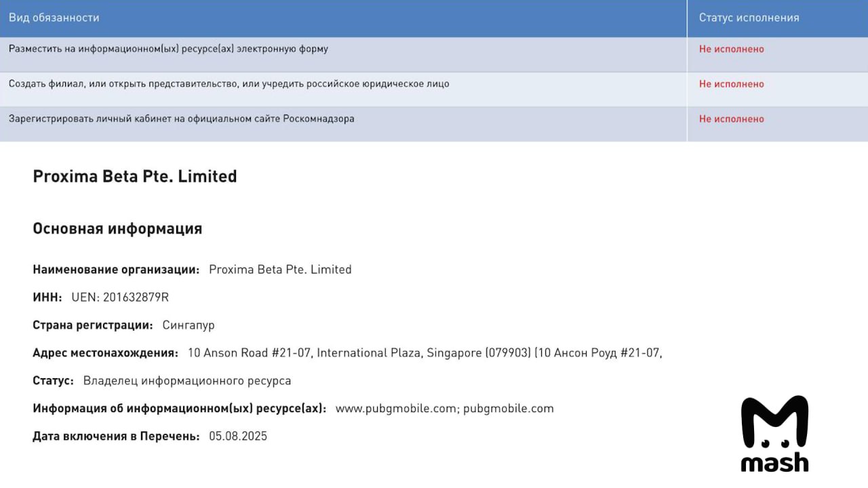Click the country value 'Сингапур'
The height and width of the screenshot is (488, 868).
tap(189, 325)
